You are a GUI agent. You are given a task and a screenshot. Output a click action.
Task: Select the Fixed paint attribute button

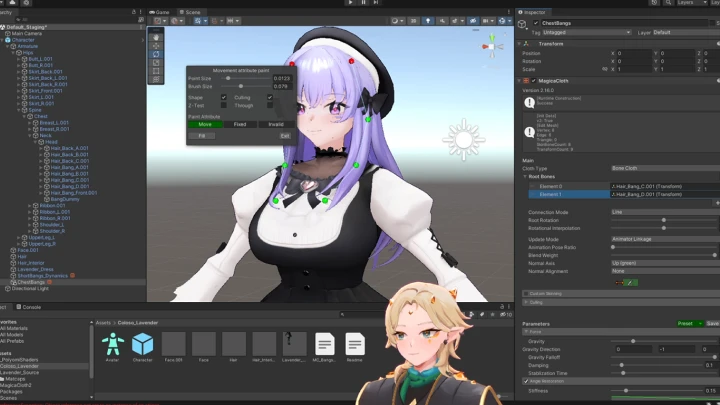240,124
